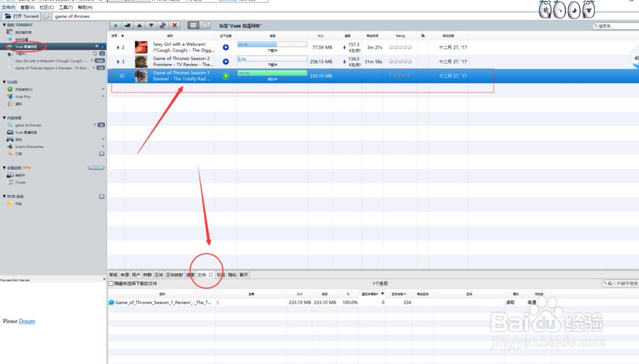This screenshot has height=364, width=639.
Task: Click the refresh/force recheck toolbar icon
Action: tap(162, 26)
